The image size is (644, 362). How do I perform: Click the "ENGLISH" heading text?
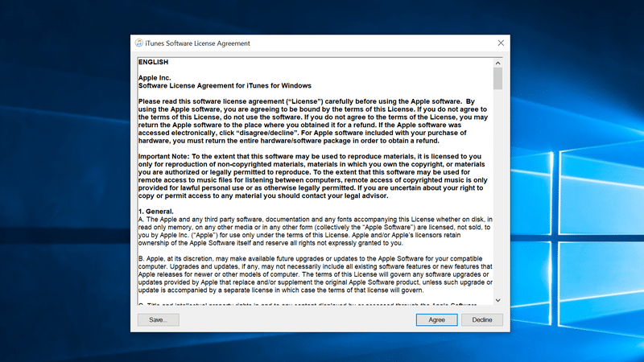click(153, 62)
